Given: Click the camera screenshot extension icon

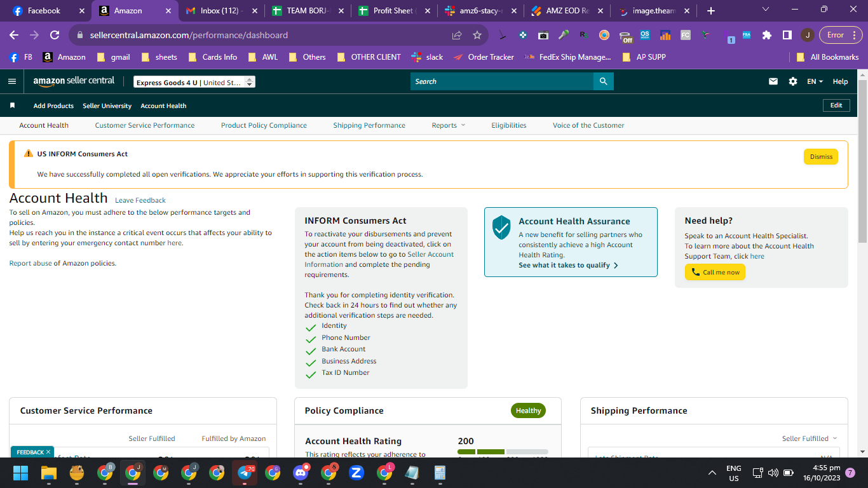Looking at the screenshot, I should [543, 35].
